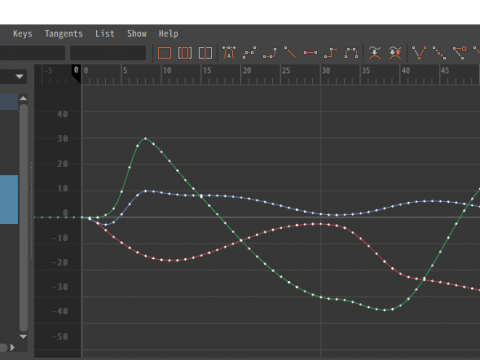Open the outliner dropdown arrow

[20, 77]
